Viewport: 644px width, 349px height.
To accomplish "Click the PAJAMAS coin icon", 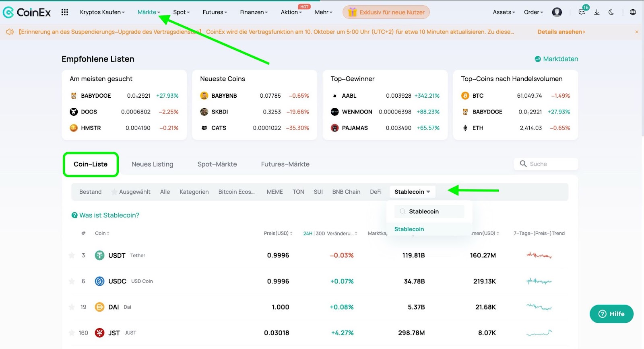I will click(x=334, y=128).
